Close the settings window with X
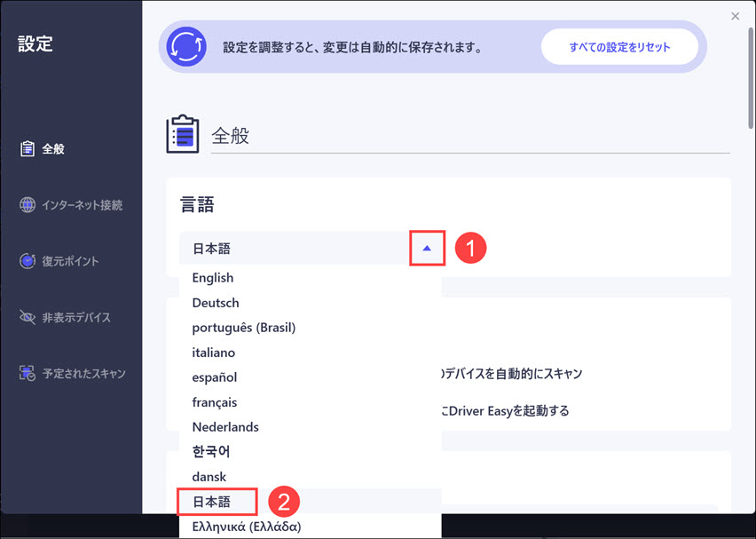The height and width of the screenshot is (539, 756). coord(735,16)
